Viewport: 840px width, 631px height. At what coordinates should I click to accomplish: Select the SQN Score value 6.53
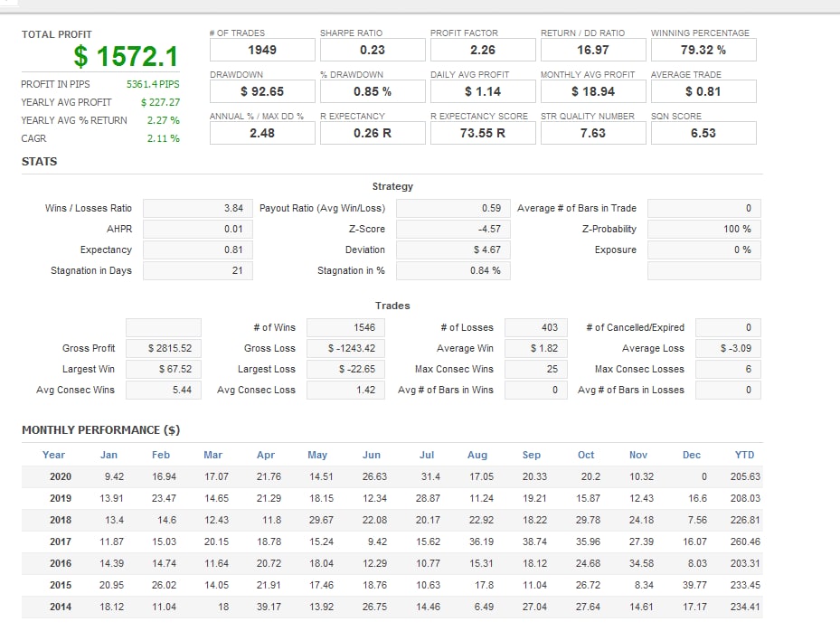click(704, 133)
